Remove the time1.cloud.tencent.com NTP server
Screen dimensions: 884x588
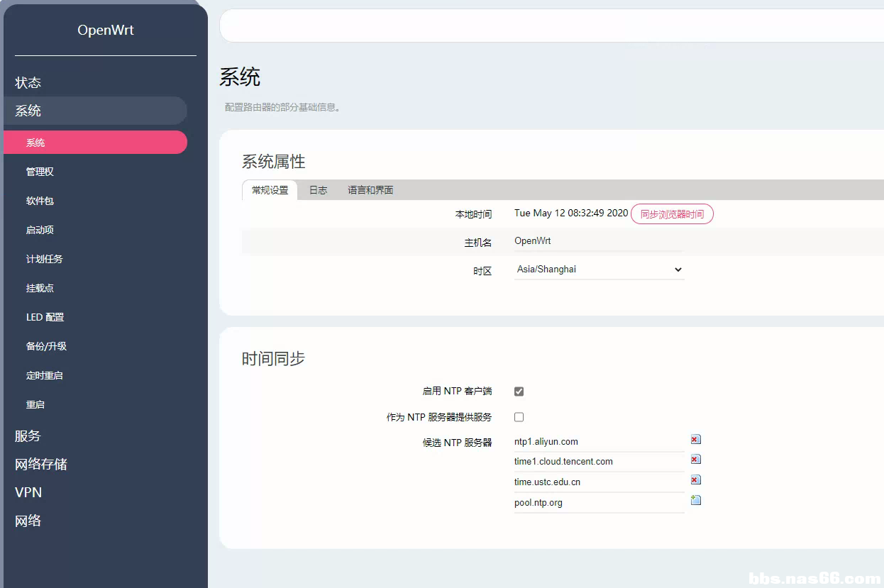695,460
